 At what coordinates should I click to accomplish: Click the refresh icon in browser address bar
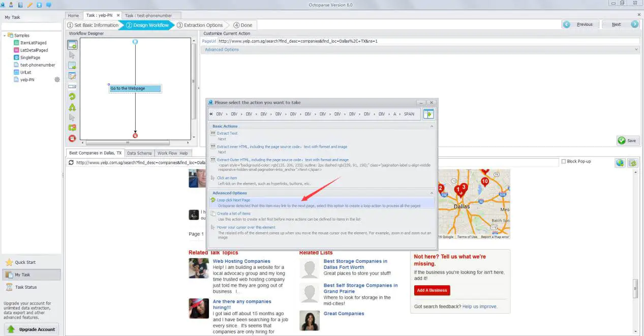(x=72, y=163)
